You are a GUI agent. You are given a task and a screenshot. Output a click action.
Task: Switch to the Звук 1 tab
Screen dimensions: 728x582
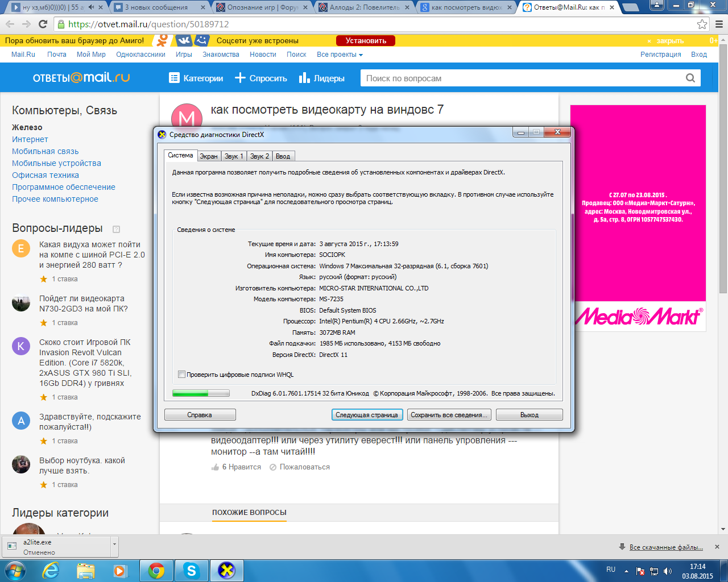[x=234, y=156]
